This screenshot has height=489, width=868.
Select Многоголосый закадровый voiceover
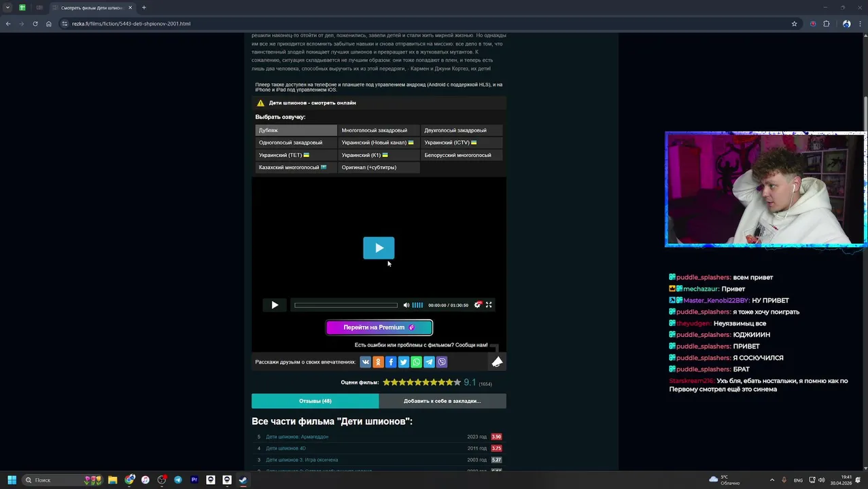(x=379, y=130)
